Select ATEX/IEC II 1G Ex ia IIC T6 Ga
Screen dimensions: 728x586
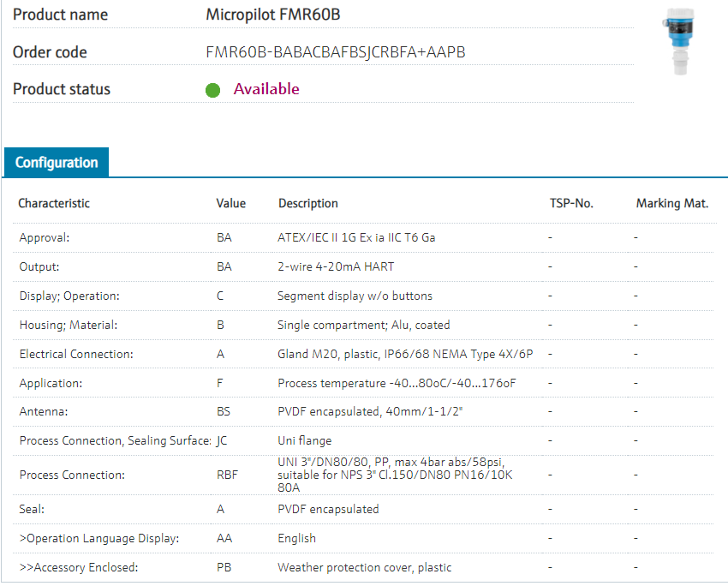356,237
